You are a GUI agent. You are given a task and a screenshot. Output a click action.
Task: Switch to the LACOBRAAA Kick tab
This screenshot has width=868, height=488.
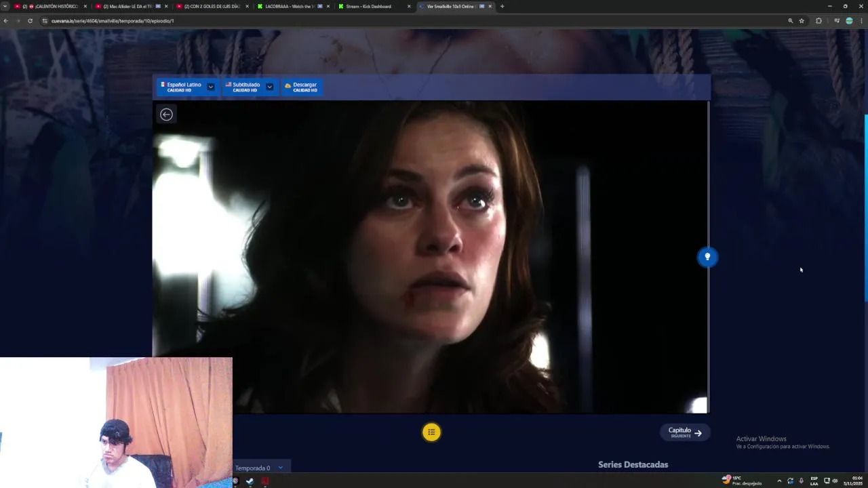pos(293,6)
